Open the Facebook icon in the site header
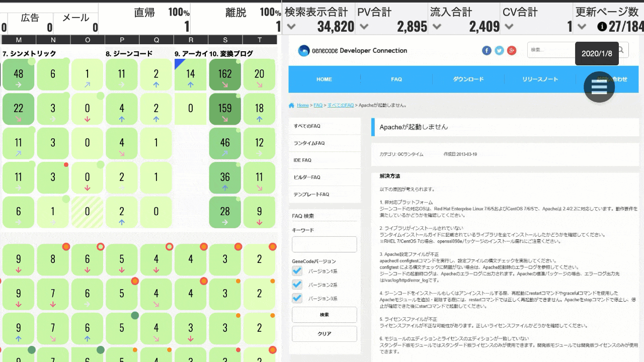 coord(487,50)
